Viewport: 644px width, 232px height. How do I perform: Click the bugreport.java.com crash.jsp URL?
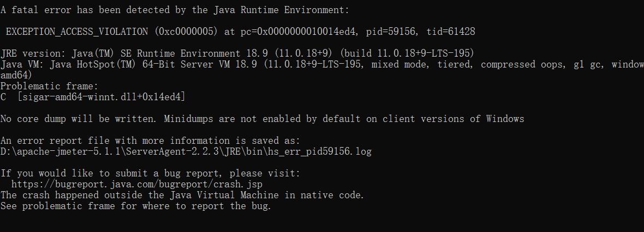click(137, 185)
